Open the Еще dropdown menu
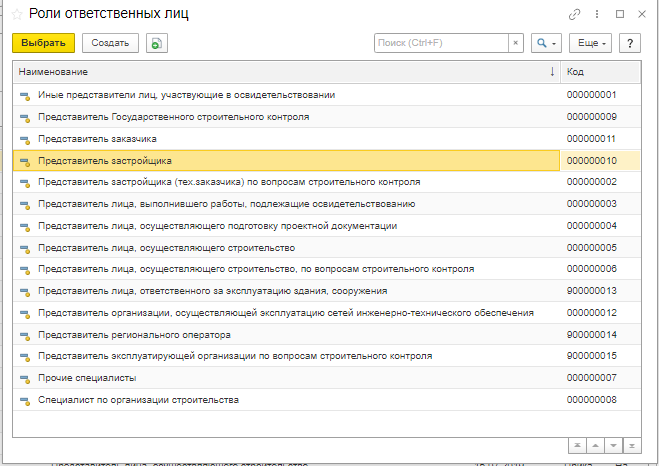Viewport: 659px width, 466px height. point(590,43)
